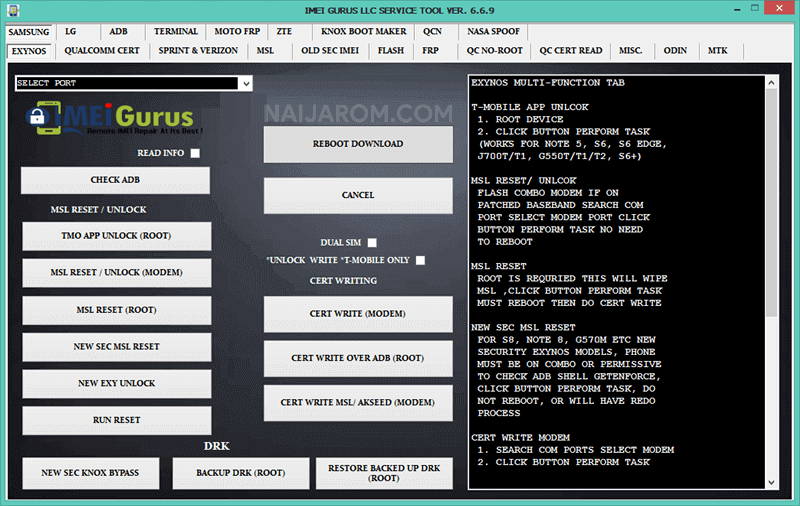This screenshot has width=800, height=506.
Task: Click the info panel scroll down arrow
Action: click(x=771, y=482)
